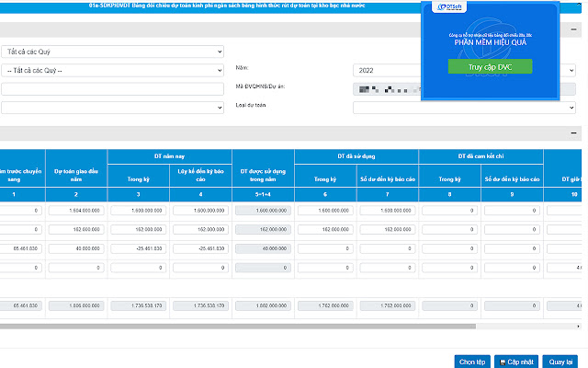This screenshot has width=588, height=368.
Task: Click the right arrow of horizontal scrollbar
Action: (578, 327)
